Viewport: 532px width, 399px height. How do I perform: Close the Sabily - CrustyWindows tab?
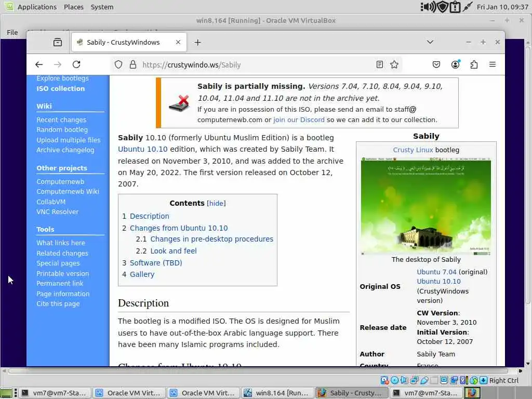[x=178, y=42]
